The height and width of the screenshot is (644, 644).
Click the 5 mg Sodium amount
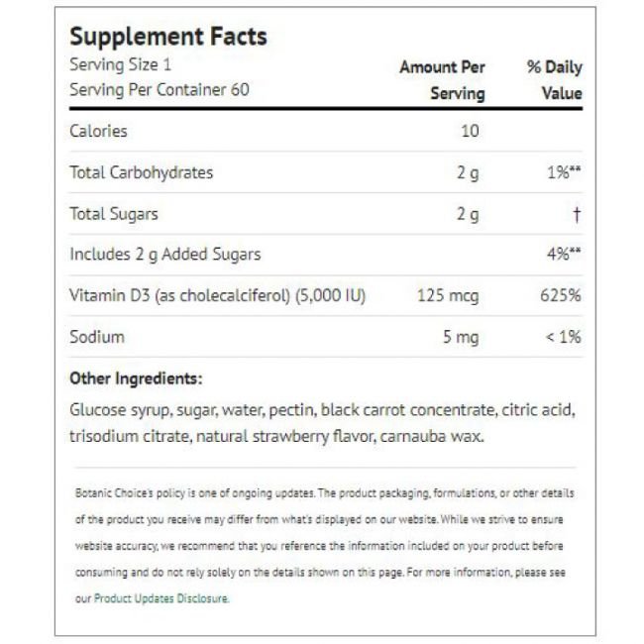[x=460, y=337]
